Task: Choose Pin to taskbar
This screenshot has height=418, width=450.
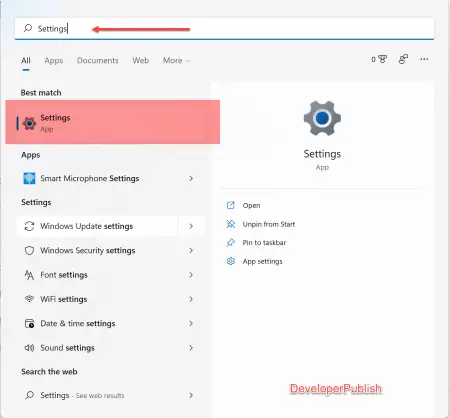Action: [x=264, y=243]
